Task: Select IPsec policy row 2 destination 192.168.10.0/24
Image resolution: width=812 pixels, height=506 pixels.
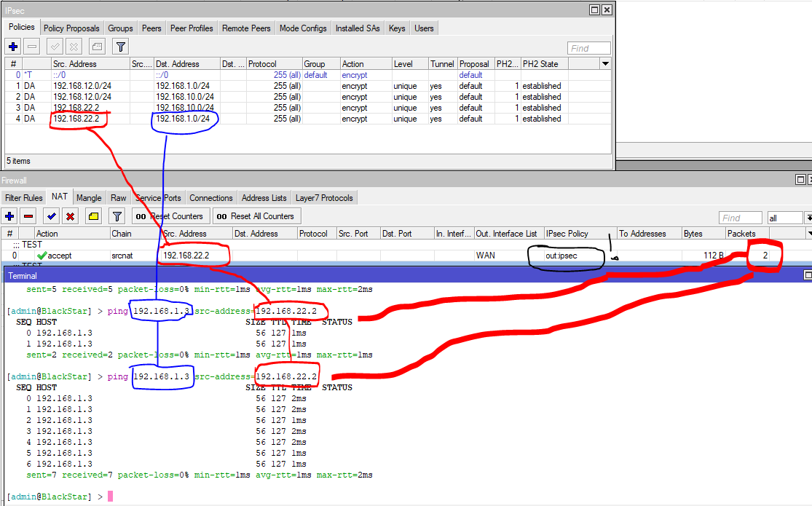Action: pos(185,97)
